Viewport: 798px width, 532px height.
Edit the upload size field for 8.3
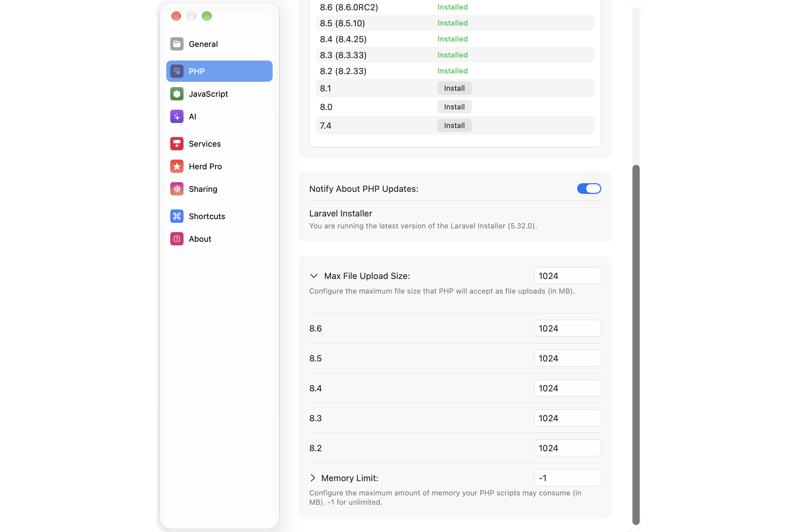568,418
